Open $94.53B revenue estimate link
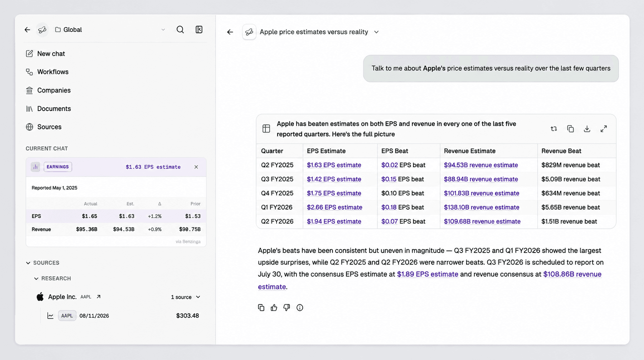The height and width of the screenshot is (360, 644). tap(481, 165)
